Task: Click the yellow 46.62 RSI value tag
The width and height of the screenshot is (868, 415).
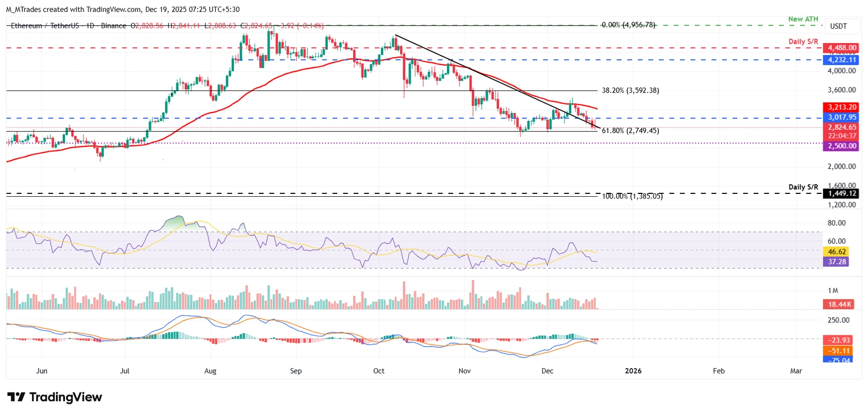Action: (x=837, y=251)
